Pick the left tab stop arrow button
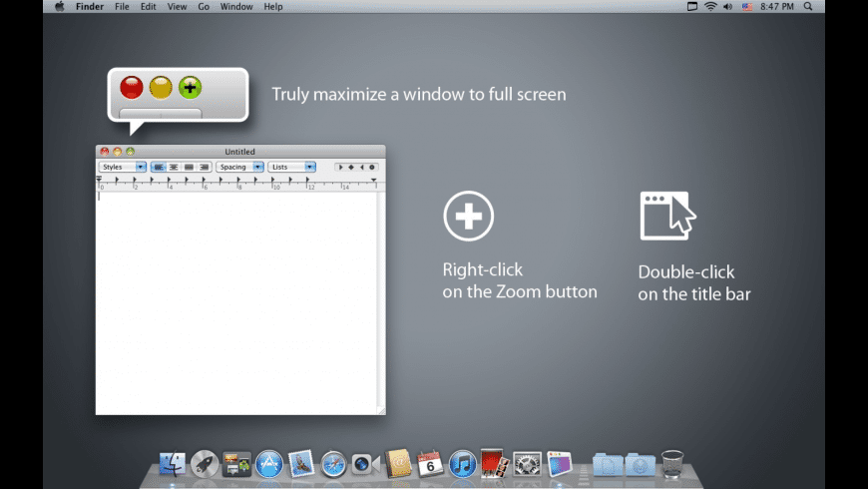Screen dimensions: 868x489 [340, 167]
